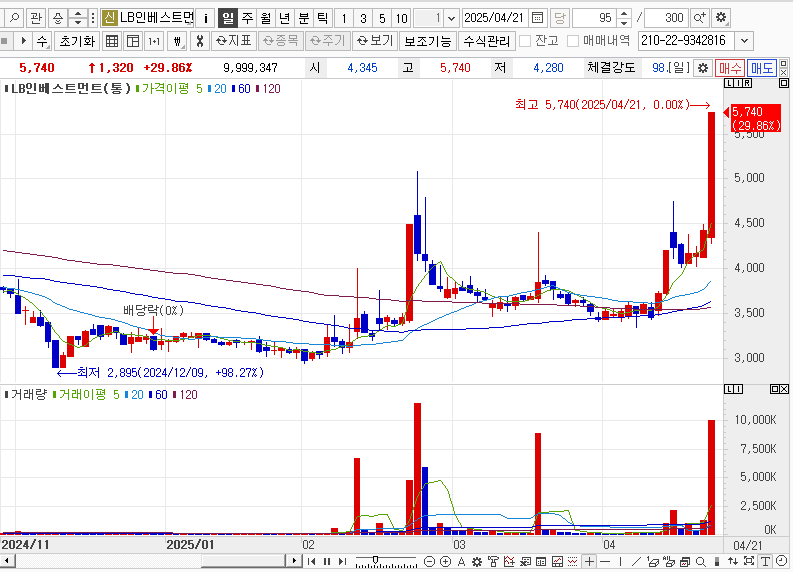
Task: Open the period value dropdown showing 1
Action: pos(452,19)
